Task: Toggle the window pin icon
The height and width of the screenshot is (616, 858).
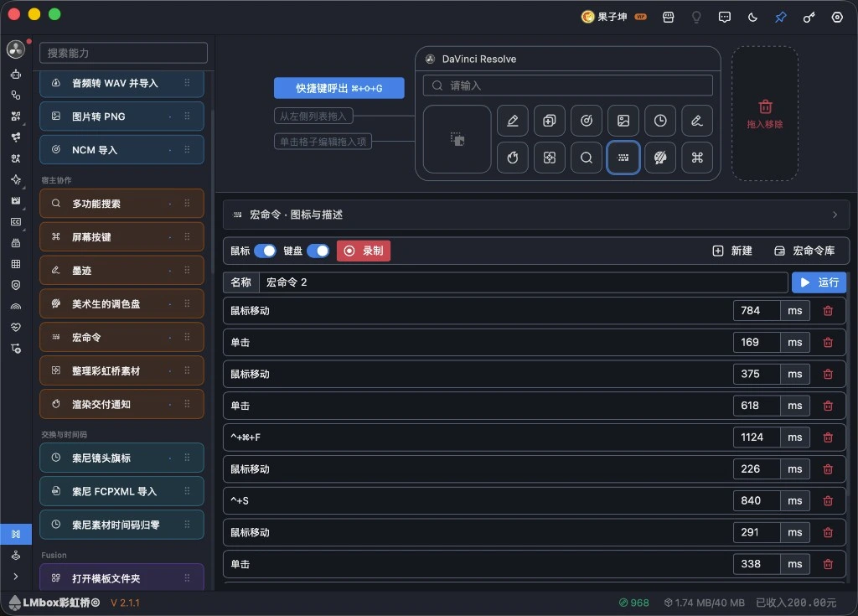Action: coord(781,17)
